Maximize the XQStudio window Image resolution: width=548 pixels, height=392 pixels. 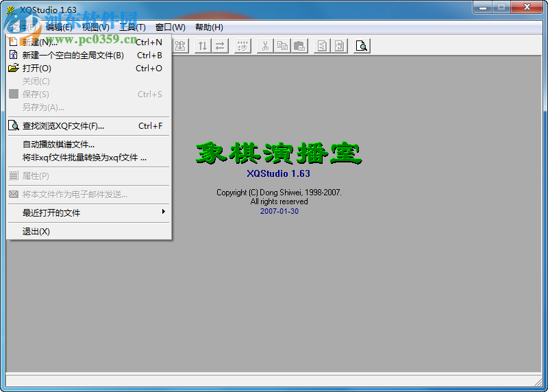[x=501, y=7]
